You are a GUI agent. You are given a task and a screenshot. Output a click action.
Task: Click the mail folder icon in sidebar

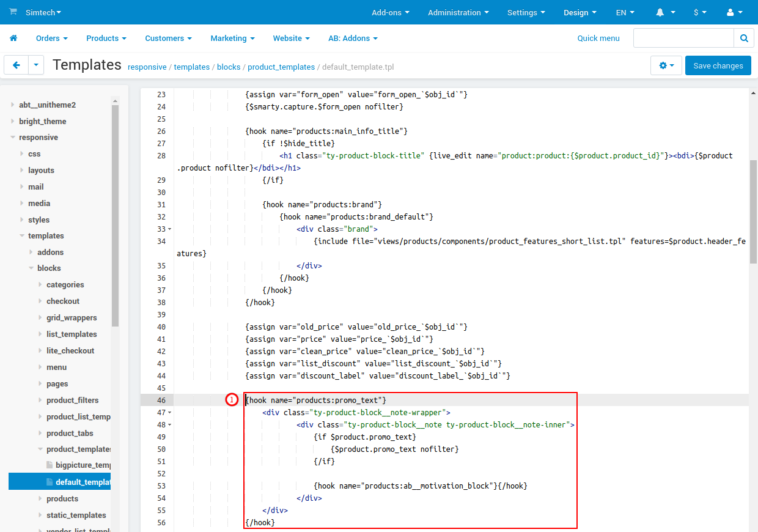pyautogui.click(x=21, y=187)
